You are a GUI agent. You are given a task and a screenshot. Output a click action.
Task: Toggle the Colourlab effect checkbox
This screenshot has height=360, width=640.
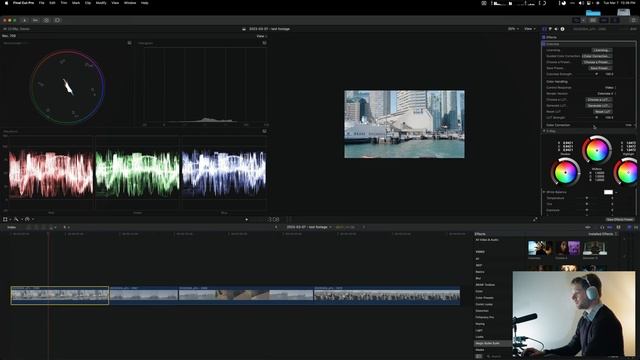click(x=544, y=44)
